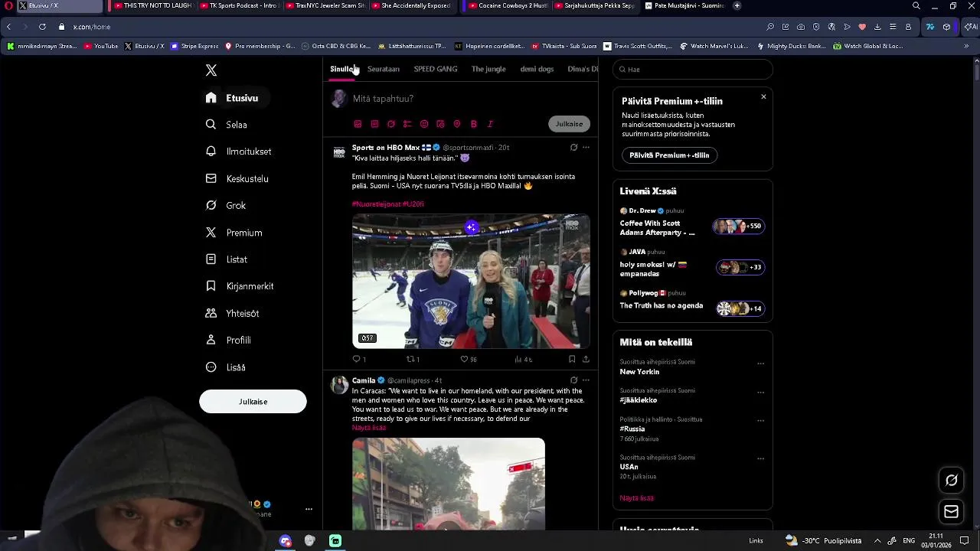Click the Hae search field

coord(693,70)
